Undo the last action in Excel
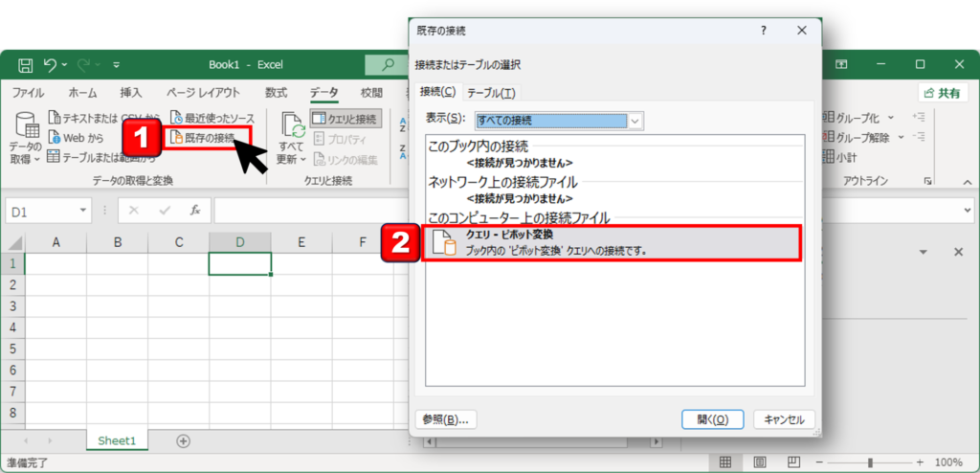The height and width of the screenshot is (473, 980). point(50,64)
